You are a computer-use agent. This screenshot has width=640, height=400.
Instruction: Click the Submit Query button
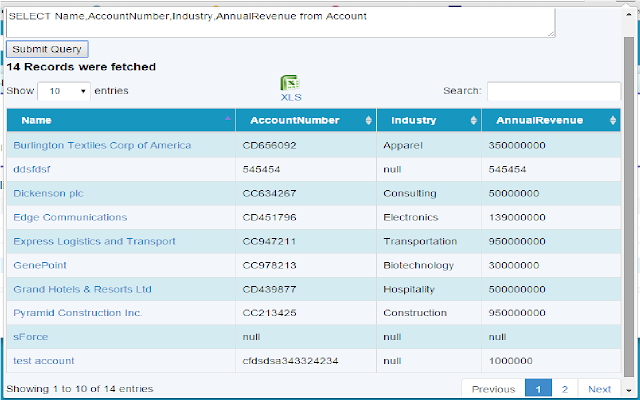pos(48,49)
